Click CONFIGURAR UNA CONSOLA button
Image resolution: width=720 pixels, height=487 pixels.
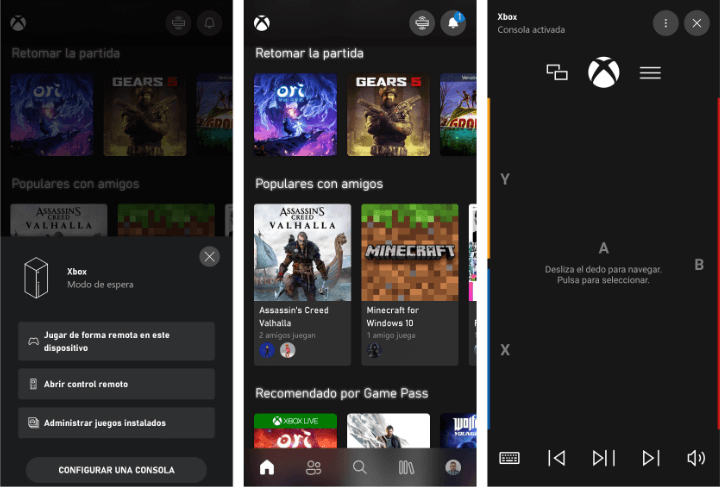click(117, 470)
